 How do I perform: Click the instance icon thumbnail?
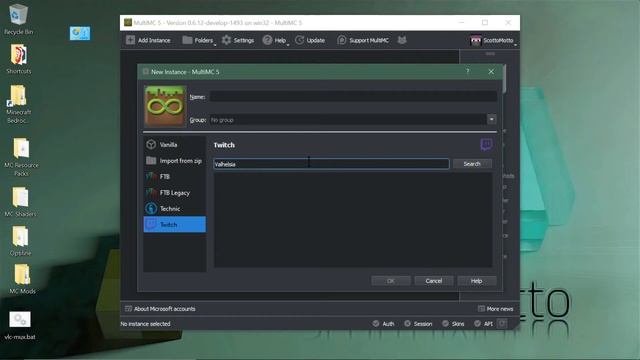point(165,106)
